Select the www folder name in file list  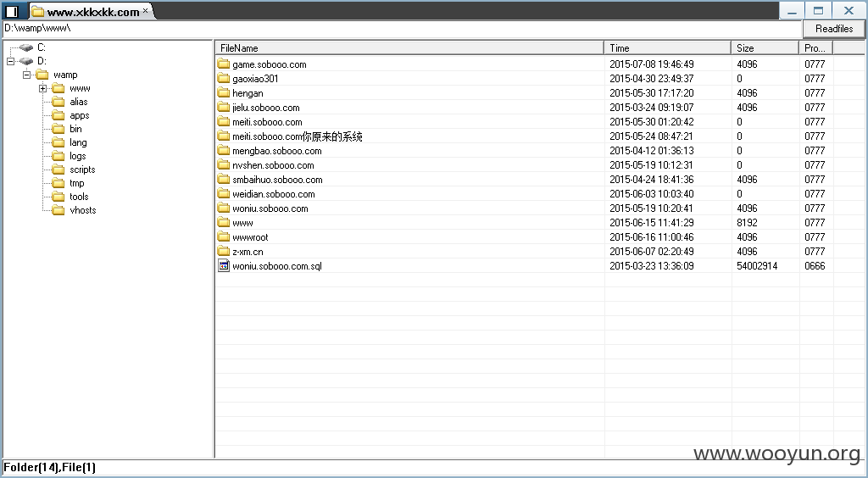[242, 223]
